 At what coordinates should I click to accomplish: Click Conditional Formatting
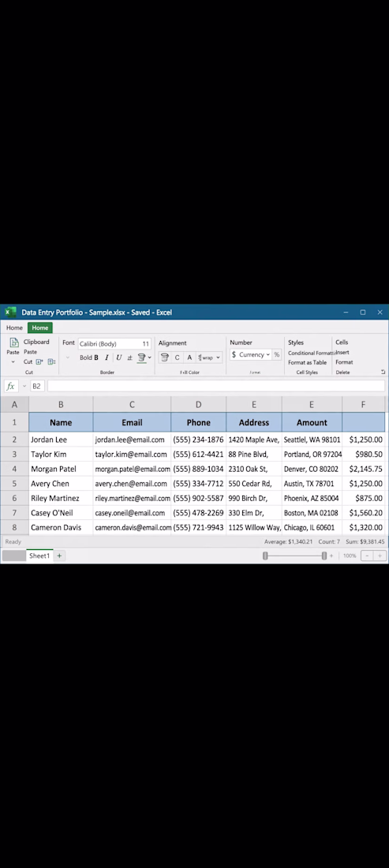312,353
